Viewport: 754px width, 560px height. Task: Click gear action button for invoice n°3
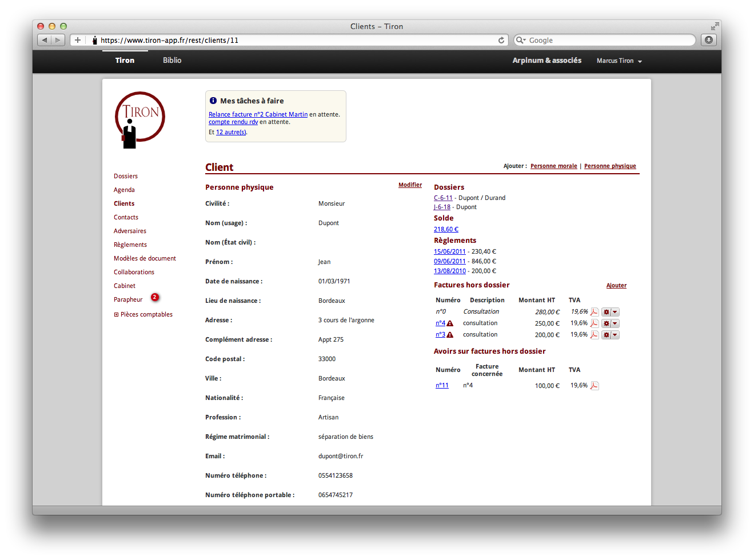[606, 335]
